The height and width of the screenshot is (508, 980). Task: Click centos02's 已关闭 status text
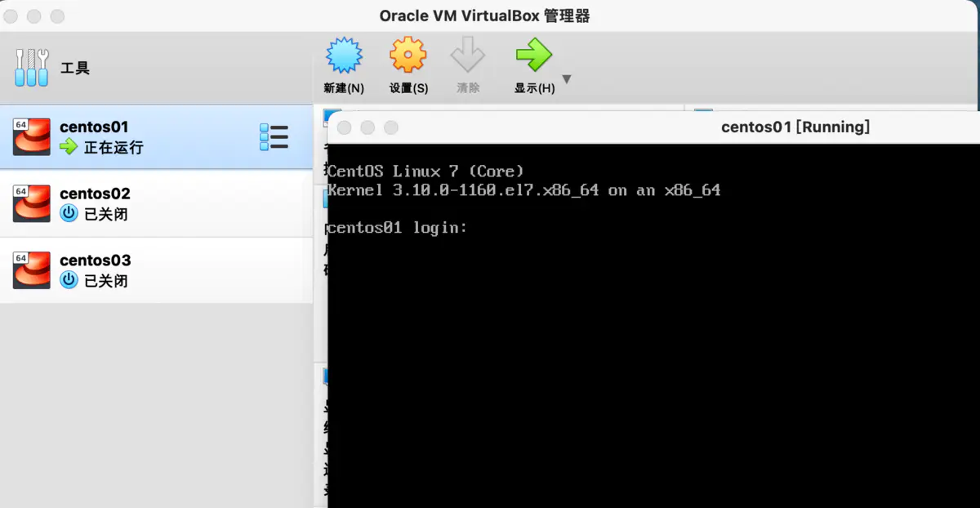106,215
